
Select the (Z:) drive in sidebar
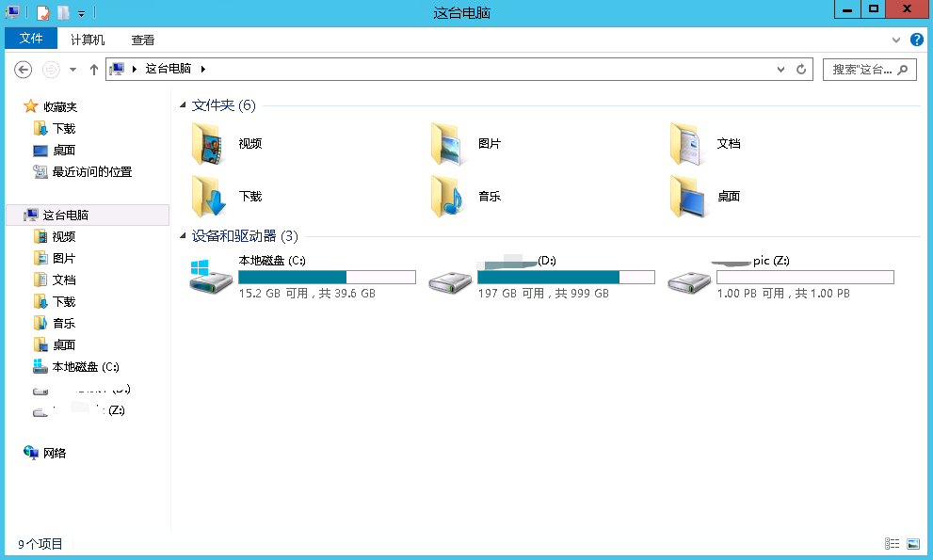(x=78, y=410)
